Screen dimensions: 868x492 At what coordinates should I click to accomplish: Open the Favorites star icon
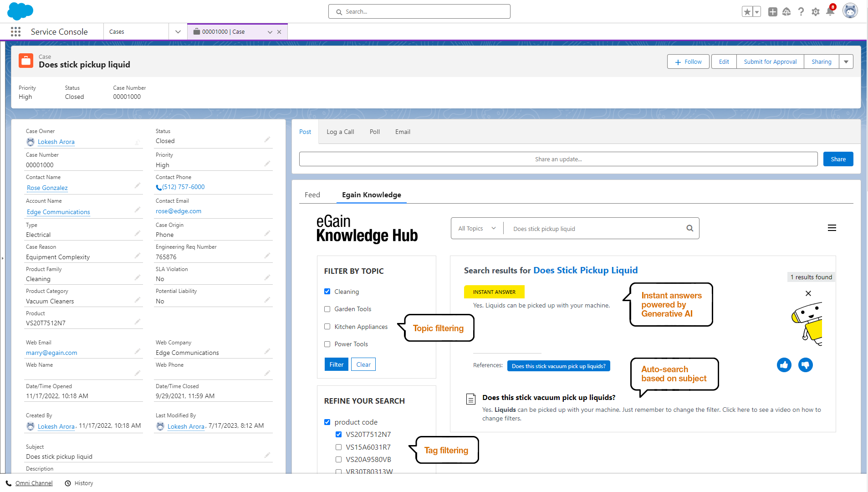coord(747,12)
